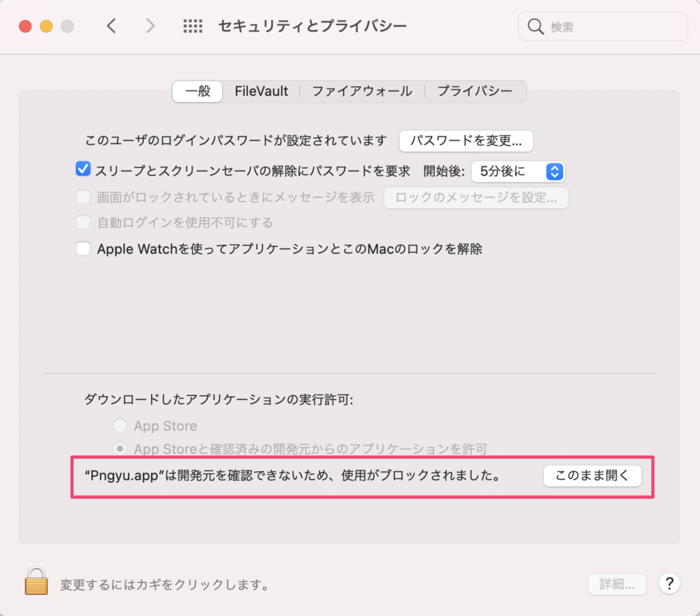Click このまま開く to open Pngyu.app

[593, 476]
